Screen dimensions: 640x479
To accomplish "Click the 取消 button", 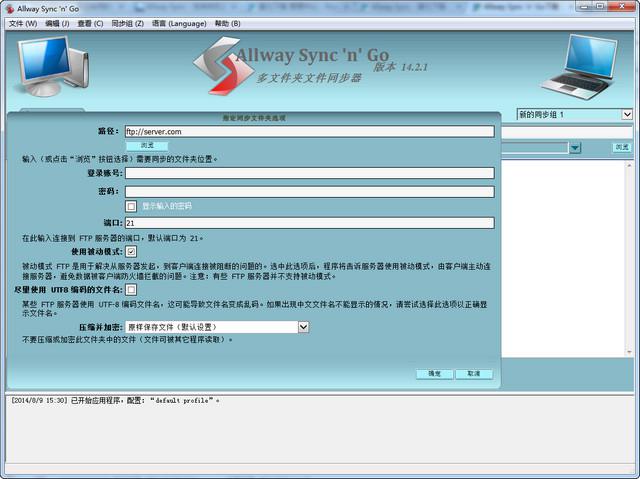I will pos(474,374).
